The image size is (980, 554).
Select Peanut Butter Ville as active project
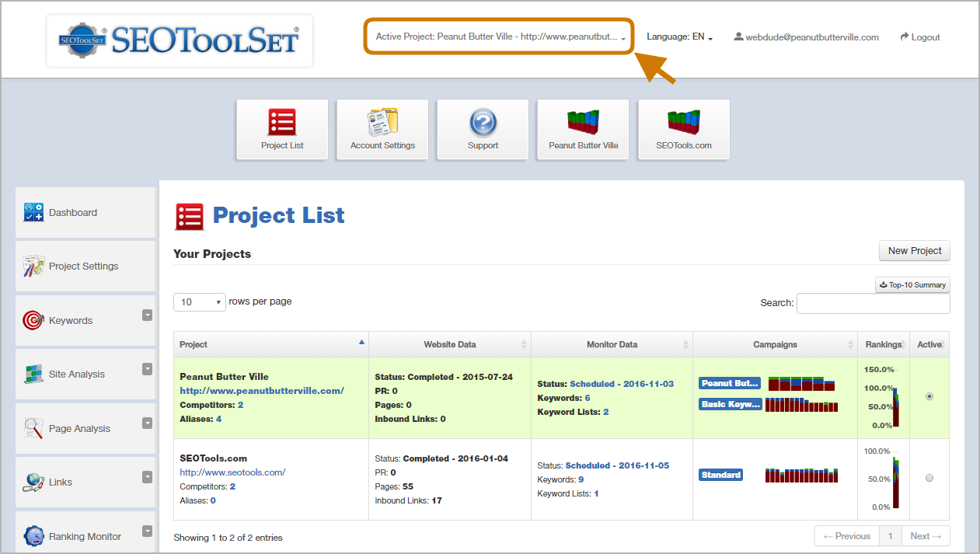[x=929, y=396]
